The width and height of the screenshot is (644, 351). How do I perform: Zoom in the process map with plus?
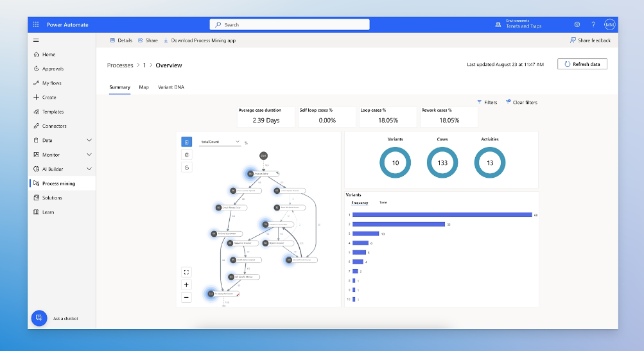point(186,285)
